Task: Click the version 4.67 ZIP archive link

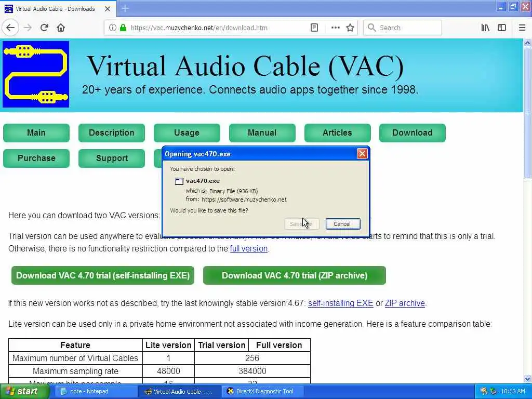Action: click(x=405, y=303)
